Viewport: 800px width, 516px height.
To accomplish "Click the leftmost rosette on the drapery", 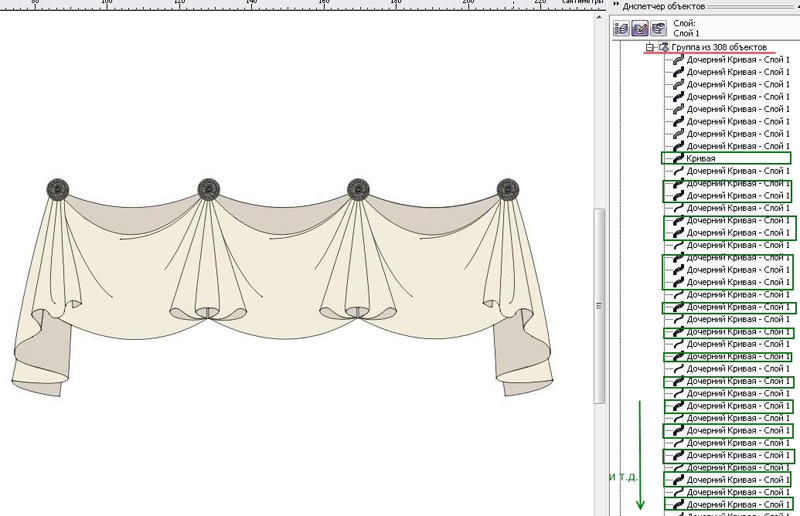I will point(58,189).
